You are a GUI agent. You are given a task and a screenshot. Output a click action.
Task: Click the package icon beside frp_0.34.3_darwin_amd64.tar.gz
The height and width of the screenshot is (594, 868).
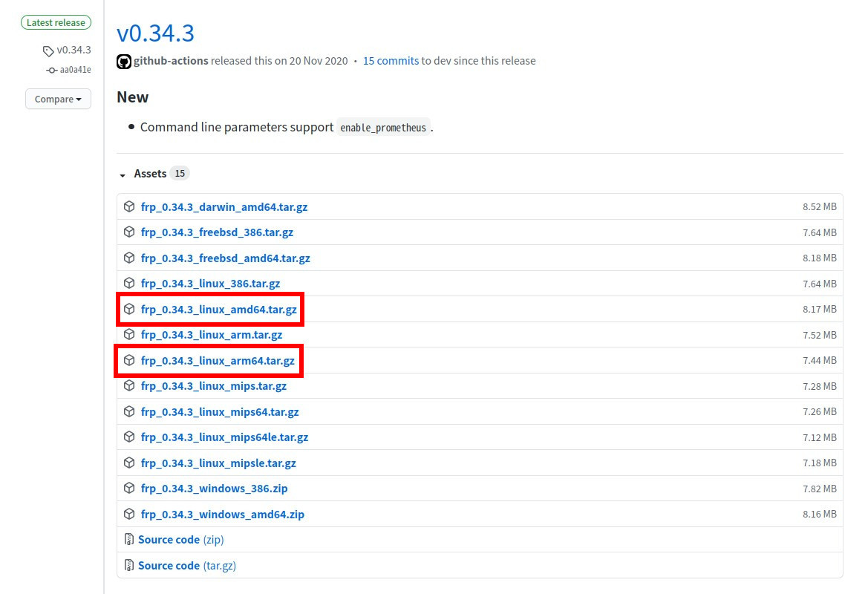tap(129, 206)
